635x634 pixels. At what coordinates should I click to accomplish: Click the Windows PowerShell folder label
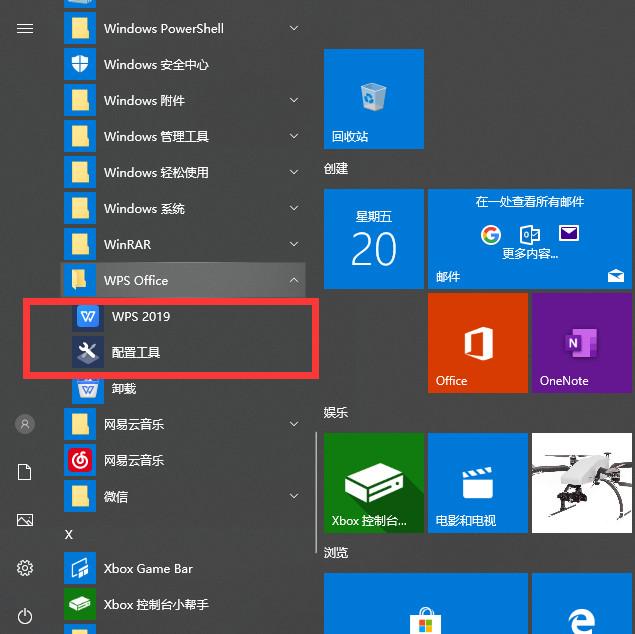point(164,28)
